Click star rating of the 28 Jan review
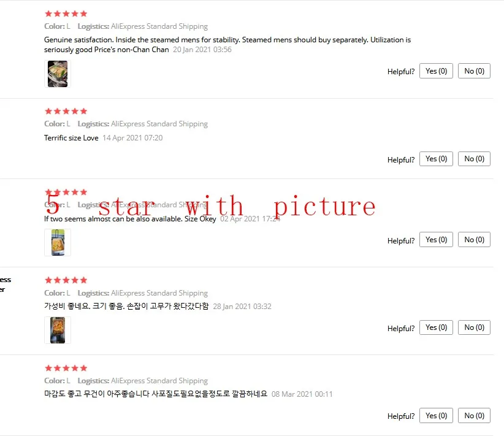The height and width of the screenshot is (436, 504). tap(66, 280)
